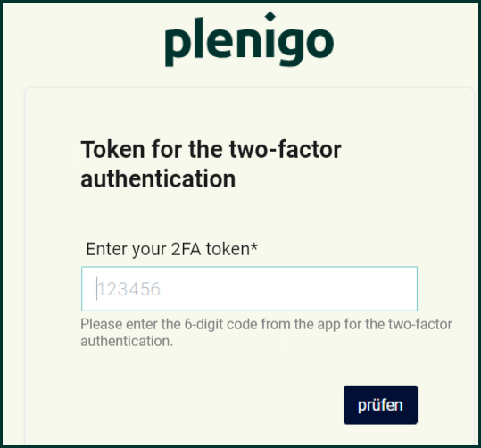The image size is (481, 448).
Task: Click the 123456 placeholder text
Action: [x=129, y=289]
